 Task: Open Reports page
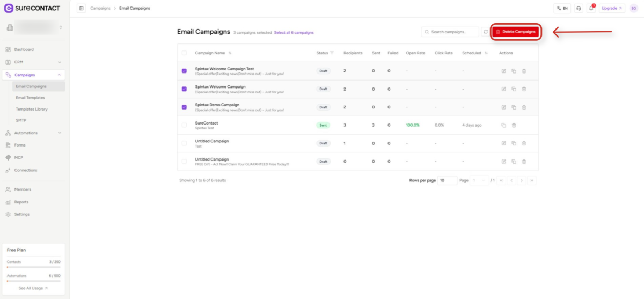(21, 202)
